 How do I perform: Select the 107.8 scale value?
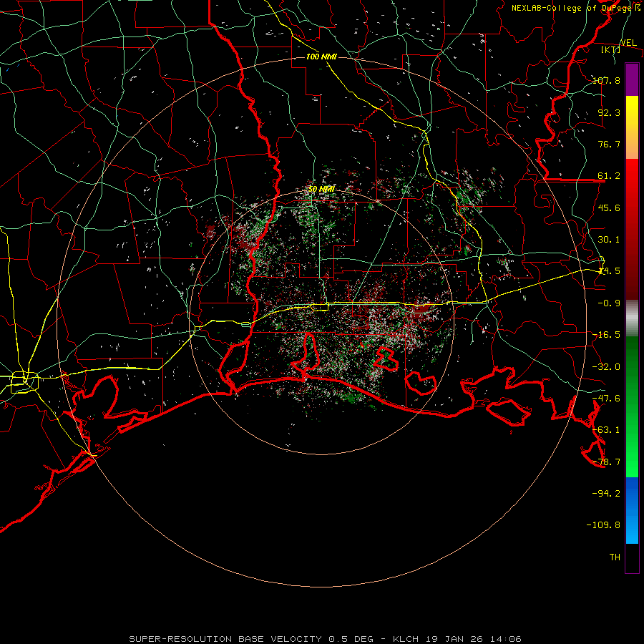[x=606, y=80]
